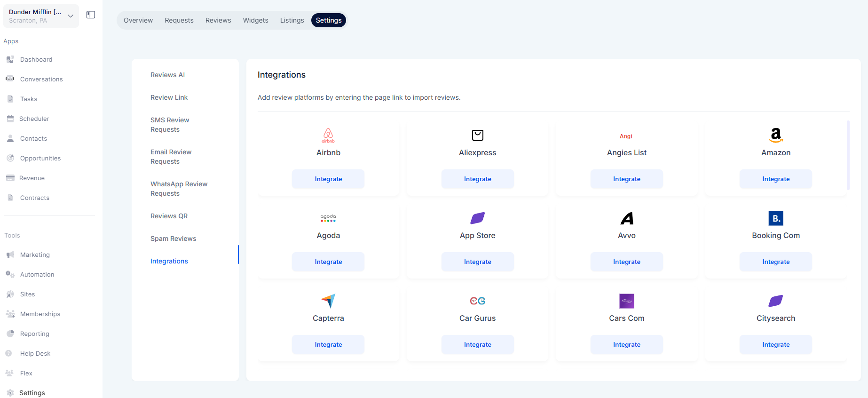This screenshot has height=398, width=868.
Task: Click the Angi logo
Action: coord(626,136)
